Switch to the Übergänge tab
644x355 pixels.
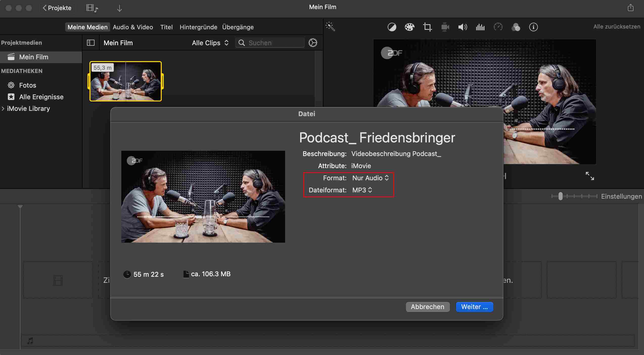click(x=238, y=27)
